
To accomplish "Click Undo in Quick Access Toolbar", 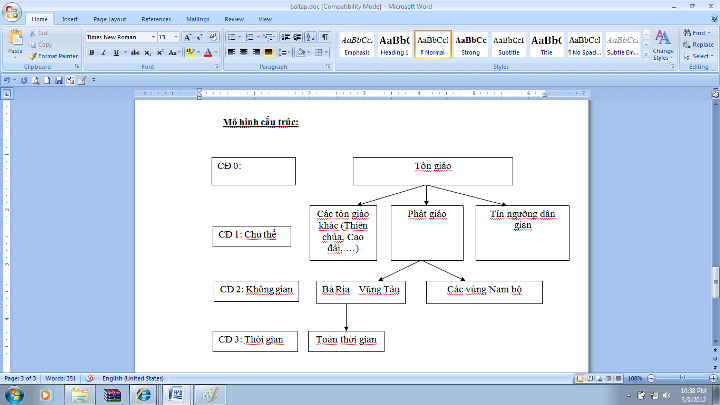I will tap(8, 79).
